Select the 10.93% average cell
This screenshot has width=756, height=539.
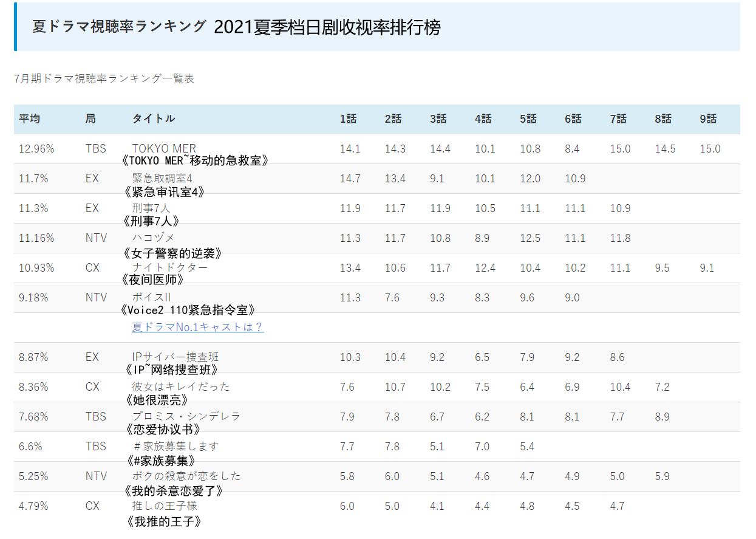36,268
